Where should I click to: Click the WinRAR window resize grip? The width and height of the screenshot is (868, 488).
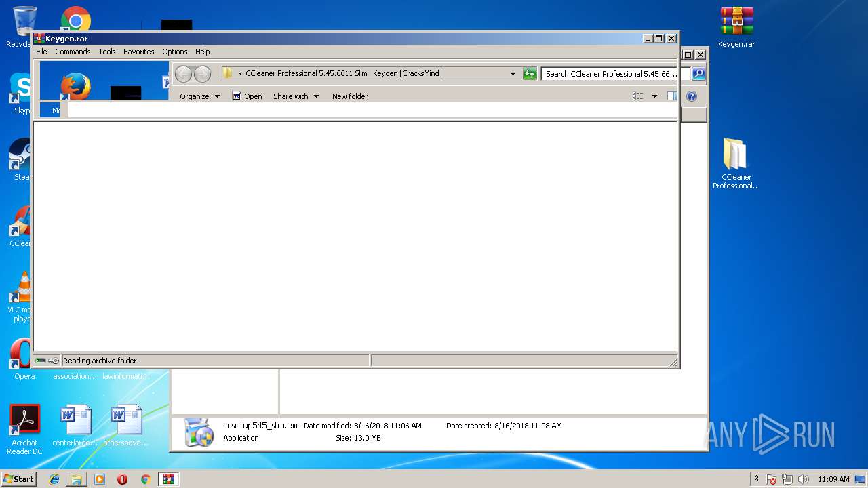(673, 363)
